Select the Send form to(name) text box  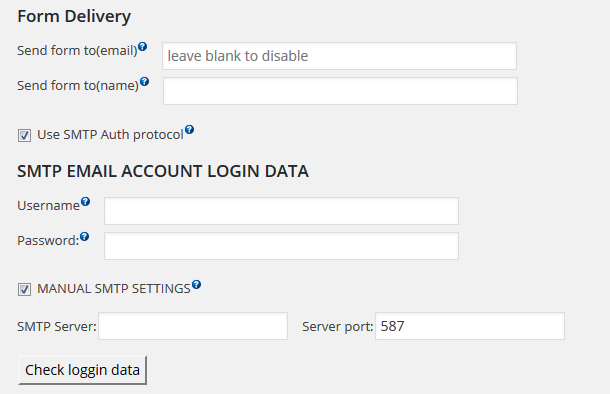point(340,91)
